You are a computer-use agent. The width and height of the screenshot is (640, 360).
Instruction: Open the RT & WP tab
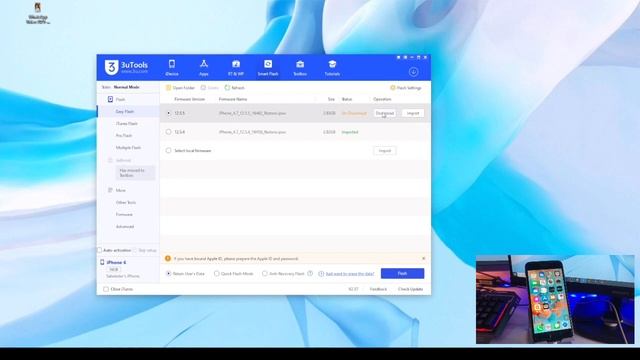pyautogui.click(x=236, y=68)
